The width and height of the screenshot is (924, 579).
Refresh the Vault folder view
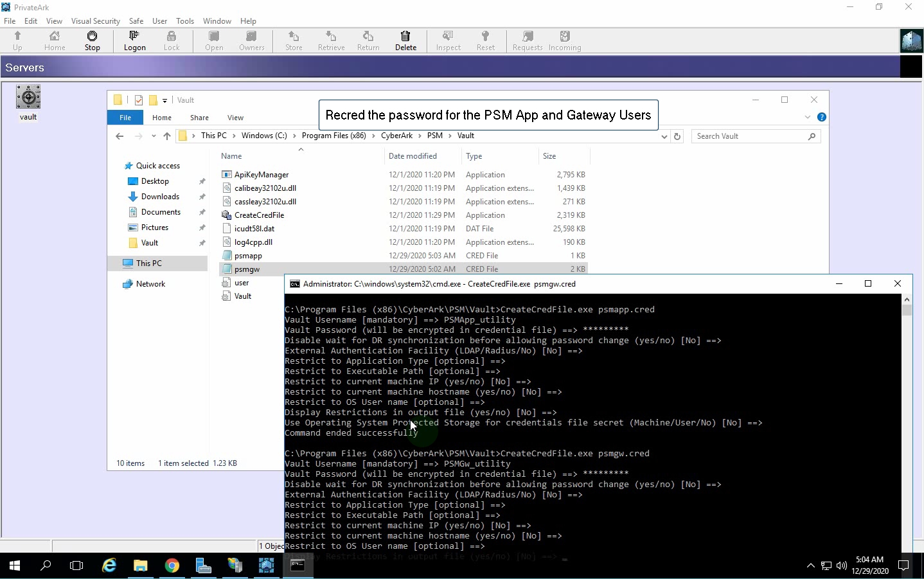pos(677,136)
